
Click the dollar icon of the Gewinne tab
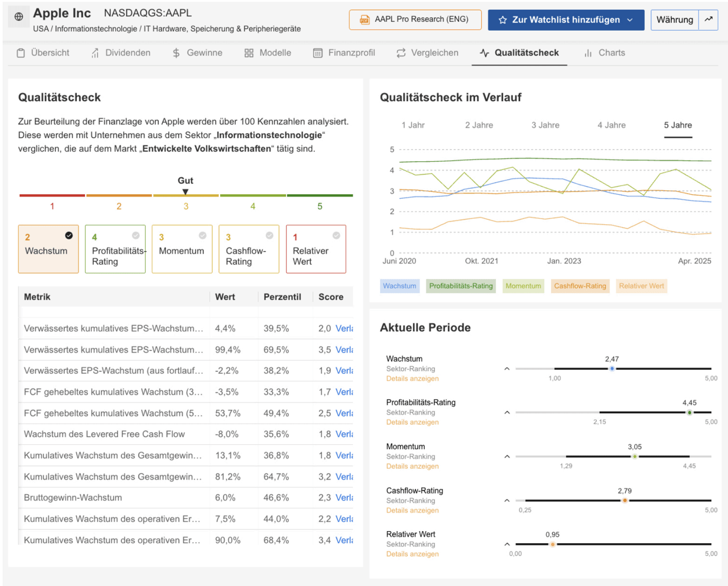point(176,53)
